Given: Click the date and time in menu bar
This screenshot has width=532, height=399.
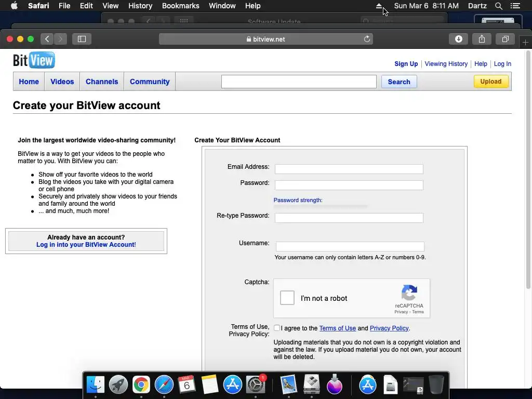Looking at the screenshot, I should [426, 6].
